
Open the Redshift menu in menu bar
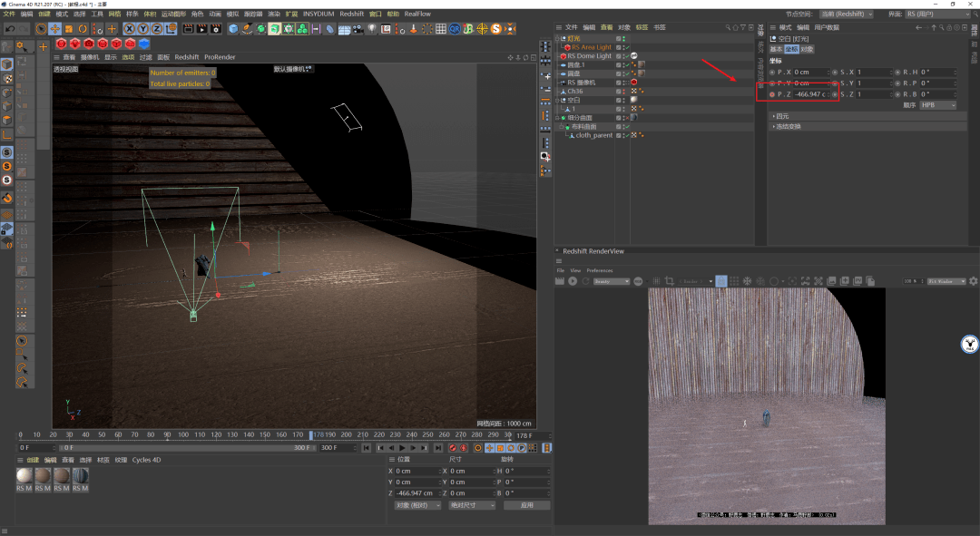tap(350, 14)
